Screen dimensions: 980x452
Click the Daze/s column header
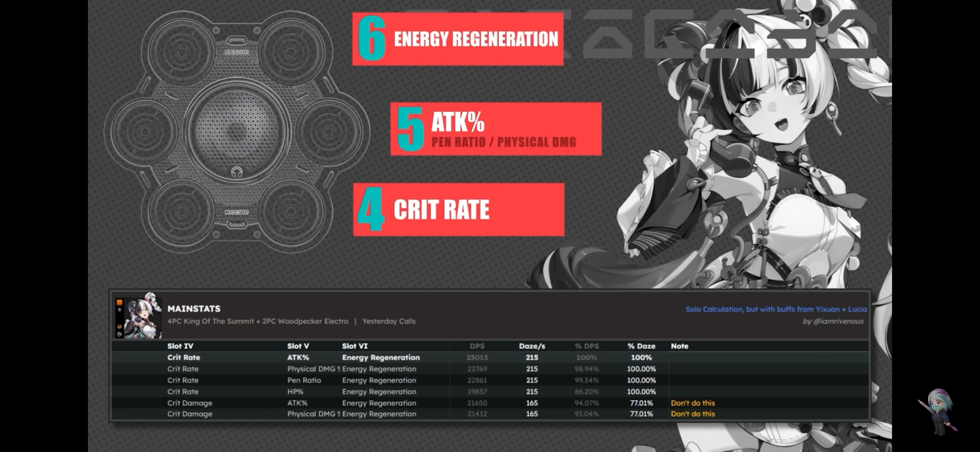[x=531, y=346]
